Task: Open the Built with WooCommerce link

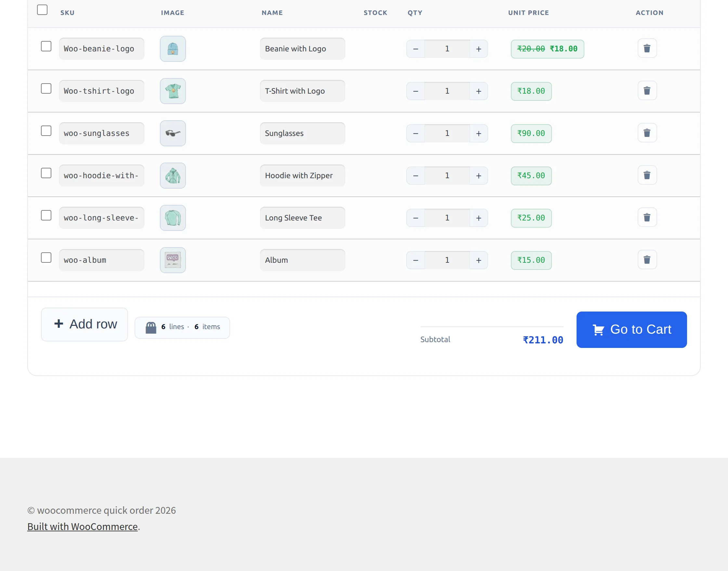Action: 83,526
